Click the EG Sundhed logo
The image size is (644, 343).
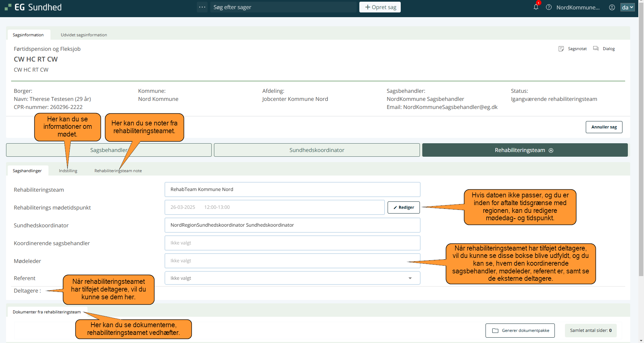pos(33,7)
